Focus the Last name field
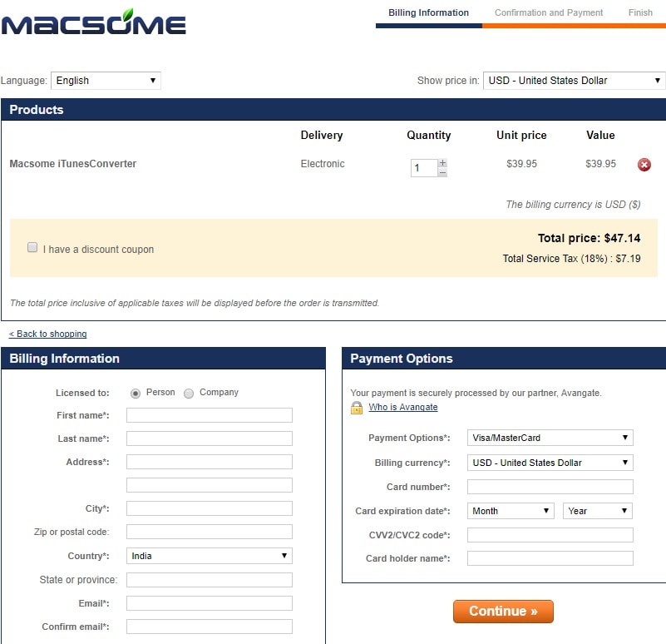Screen dimensions: 666x644 coord(210,438)
